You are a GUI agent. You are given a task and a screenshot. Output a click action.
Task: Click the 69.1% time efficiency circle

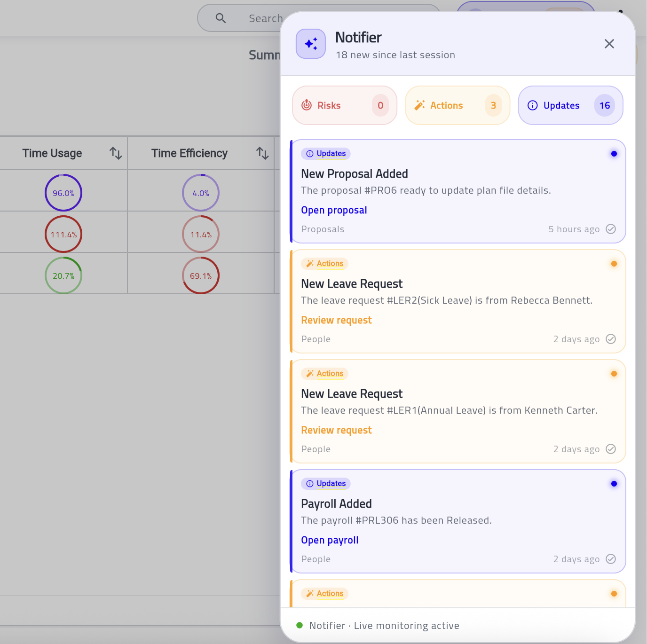tap(201, 275)
